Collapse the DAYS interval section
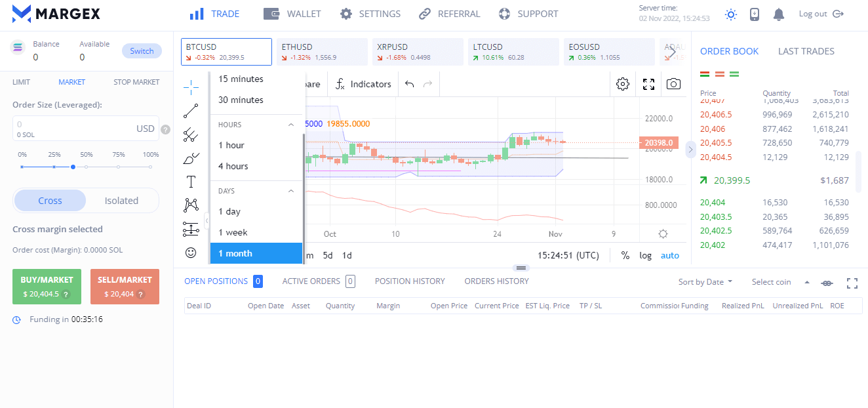Viewport: 868px width, 408px height. click(x=291, y=191)
